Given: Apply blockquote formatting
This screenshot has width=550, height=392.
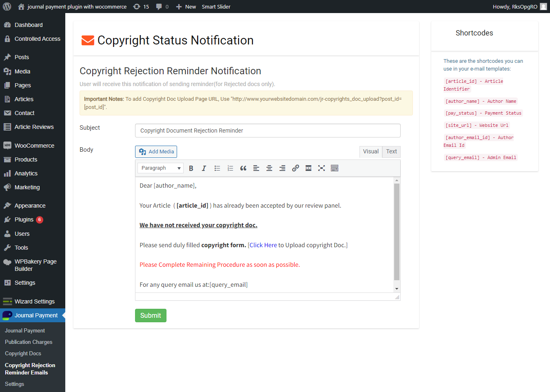Looking at the screenshot, I should 243,168.
